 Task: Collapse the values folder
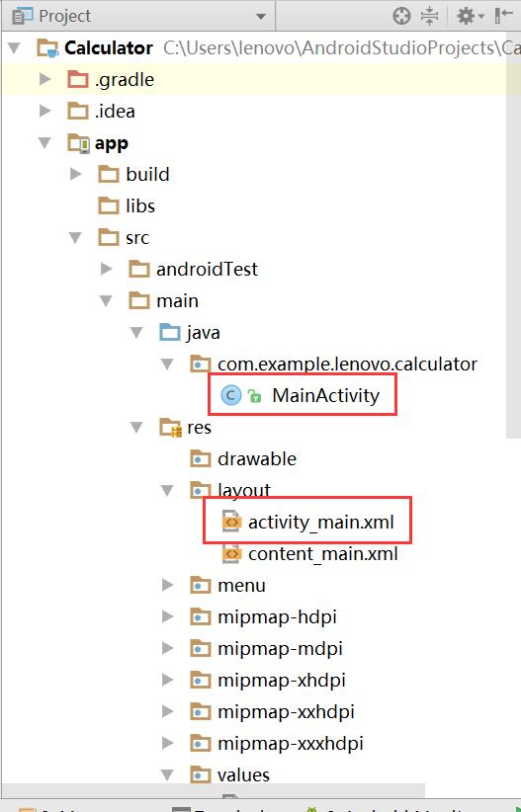[x=167, y=775]
